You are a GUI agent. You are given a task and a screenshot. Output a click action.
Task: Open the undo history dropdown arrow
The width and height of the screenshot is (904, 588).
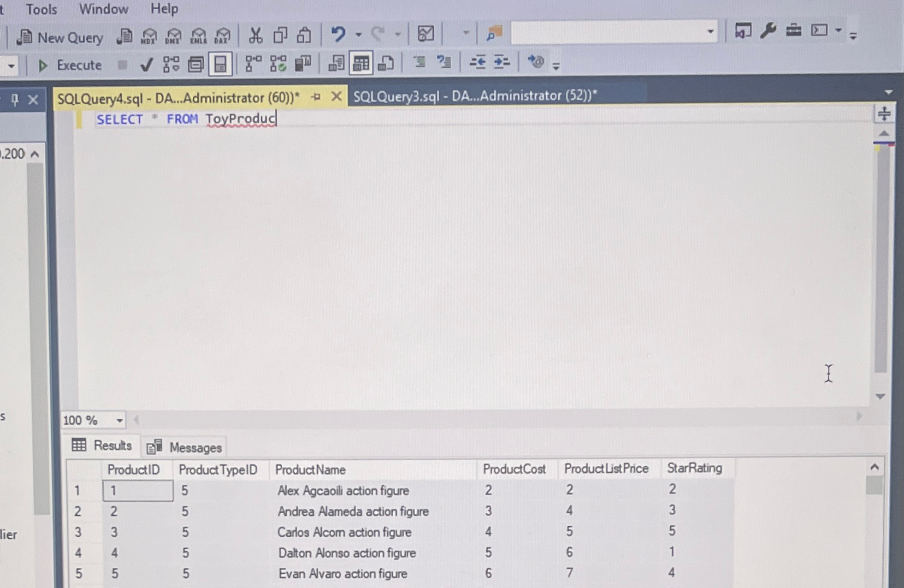tap(359, 34)
